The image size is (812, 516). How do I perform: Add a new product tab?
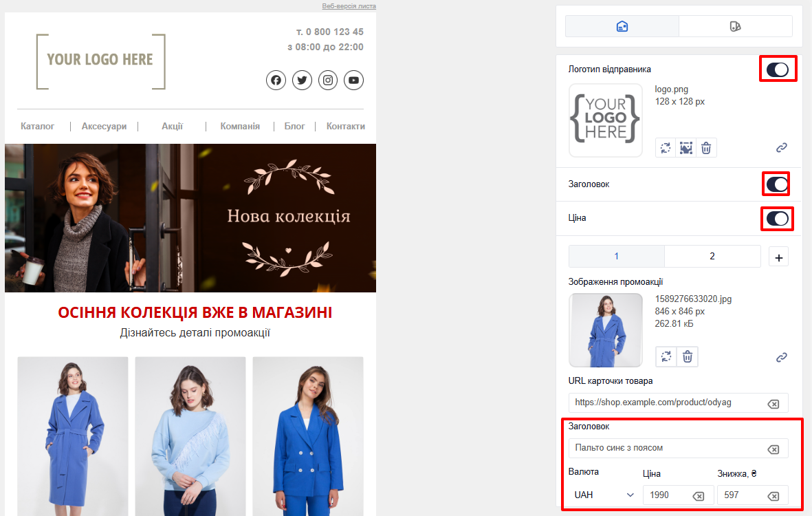point(778,257)
